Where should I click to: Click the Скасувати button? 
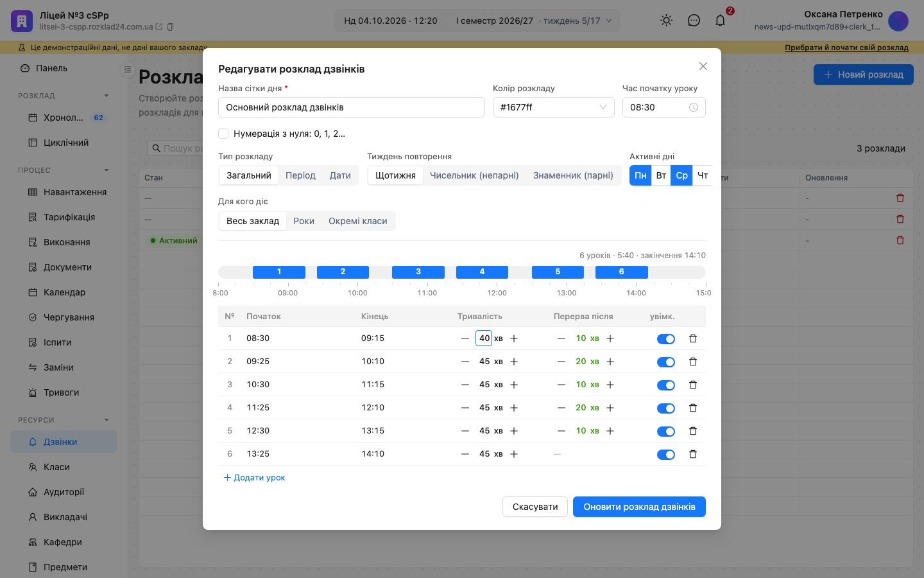[x=535, y=507]
